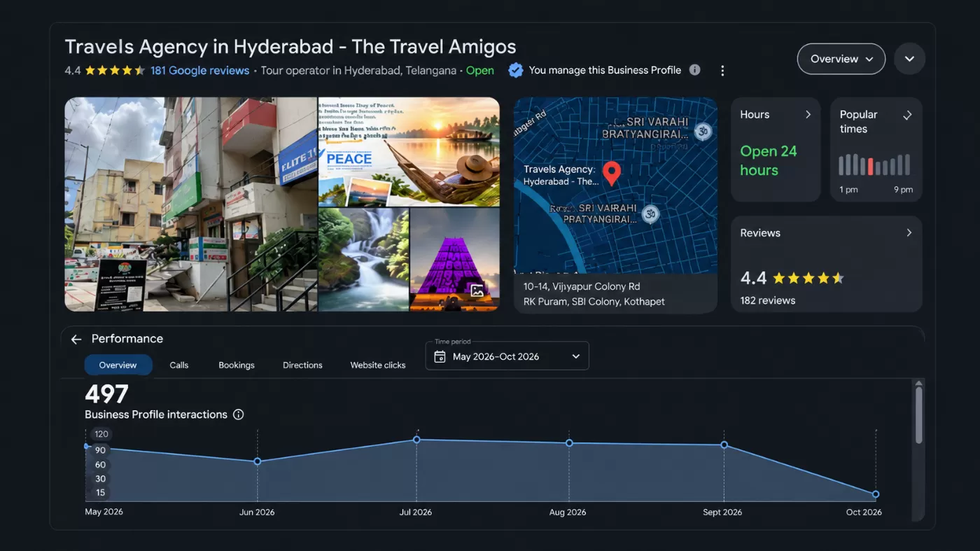Image resolution: width=980 pixels, height=551 pixels.
Task: Click the Sept 2026 data point on chart
Action: 724,445
